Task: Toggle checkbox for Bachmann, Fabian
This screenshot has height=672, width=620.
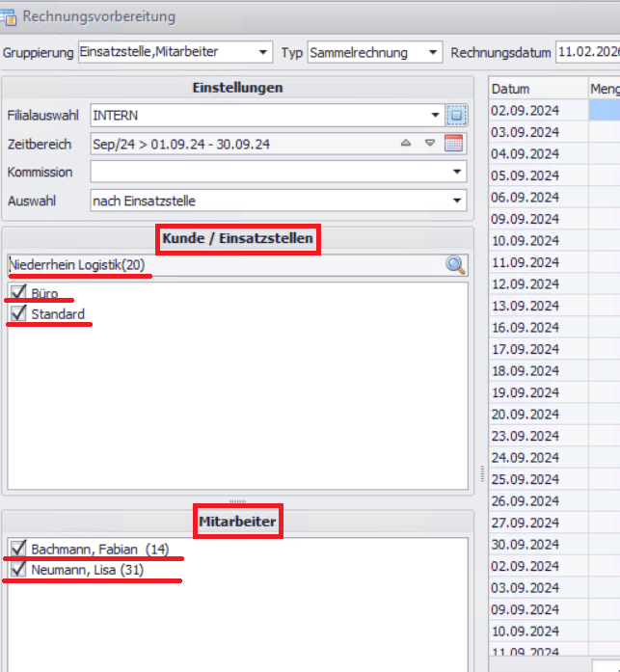Action: click(17, 550)
